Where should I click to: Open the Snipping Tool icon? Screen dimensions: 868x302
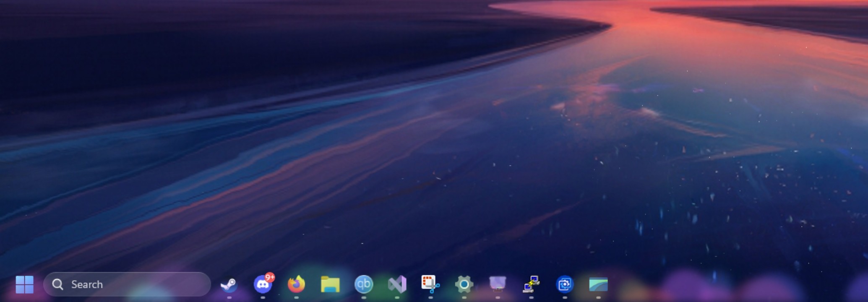(x=430, y=284)
